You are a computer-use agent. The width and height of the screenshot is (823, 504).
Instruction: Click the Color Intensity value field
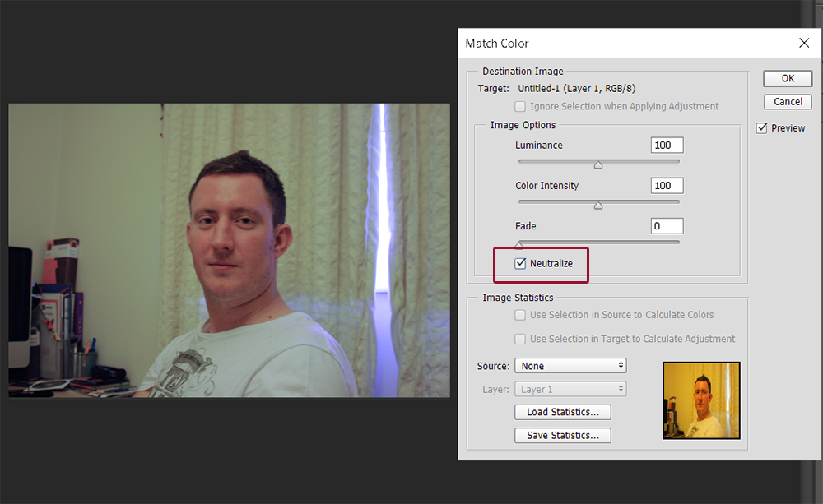point(667,186)
